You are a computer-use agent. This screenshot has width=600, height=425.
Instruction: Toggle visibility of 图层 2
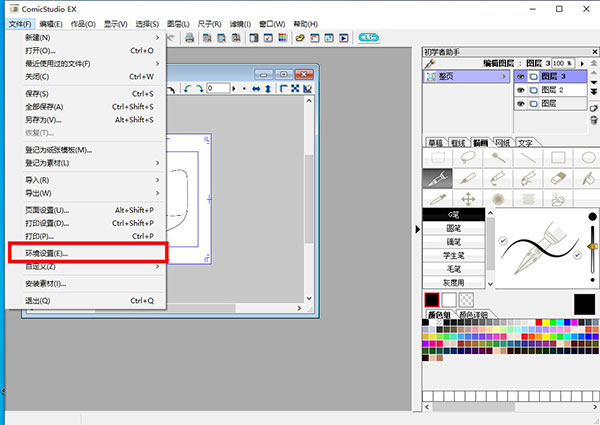[x=520, y=90]
